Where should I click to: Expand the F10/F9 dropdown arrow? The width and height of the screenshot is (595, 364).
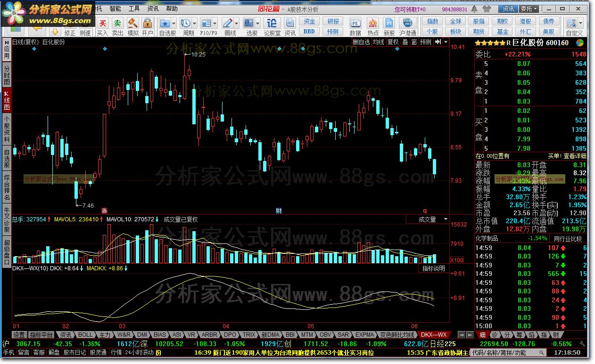pos(215,23)
